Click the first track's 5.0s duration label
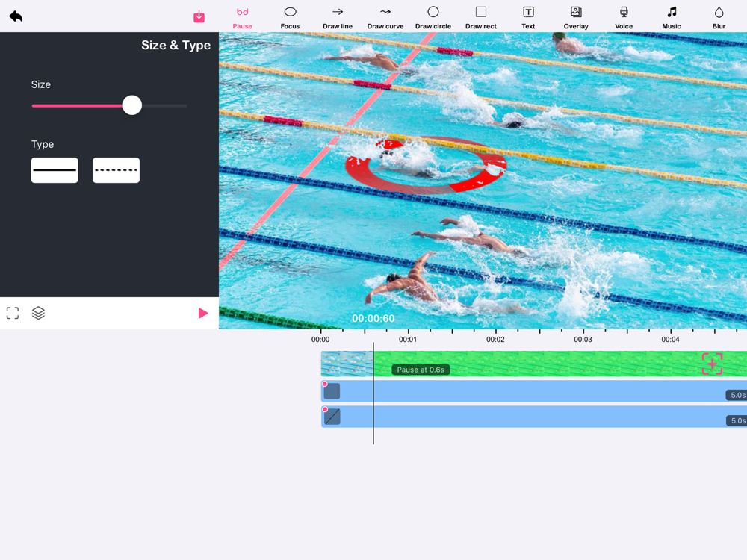 pyautogui.click(x=737, y=395)
